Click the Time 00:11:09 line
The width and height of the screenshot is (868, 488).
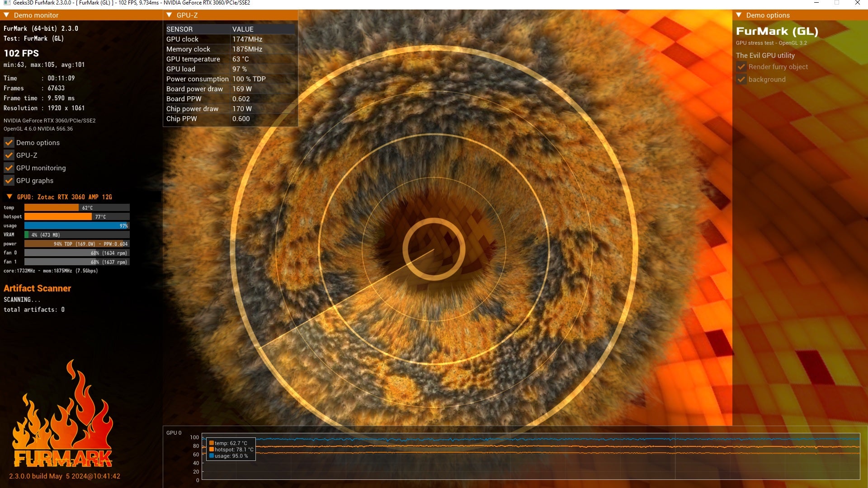coord(39,78)
